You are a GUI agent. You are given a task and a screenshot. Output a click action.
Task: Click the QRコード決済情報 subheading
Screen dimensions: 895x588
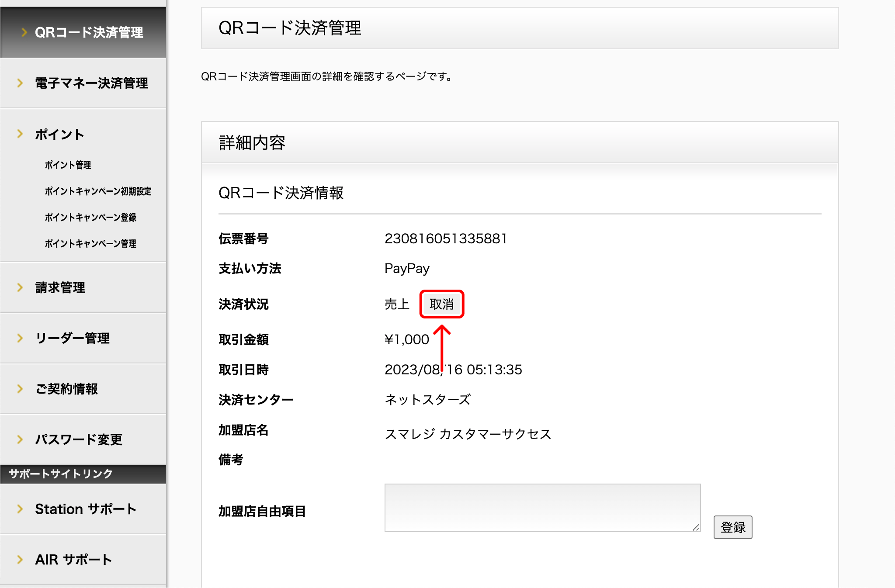[x=281, y=193]
